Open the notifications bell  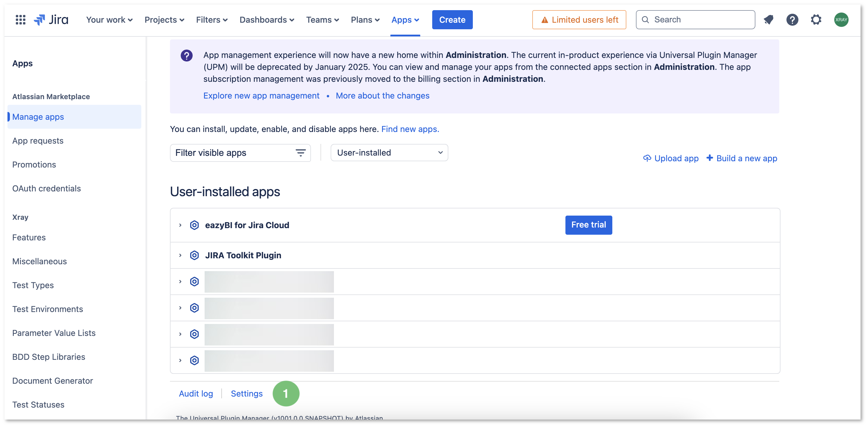(769, 19)
